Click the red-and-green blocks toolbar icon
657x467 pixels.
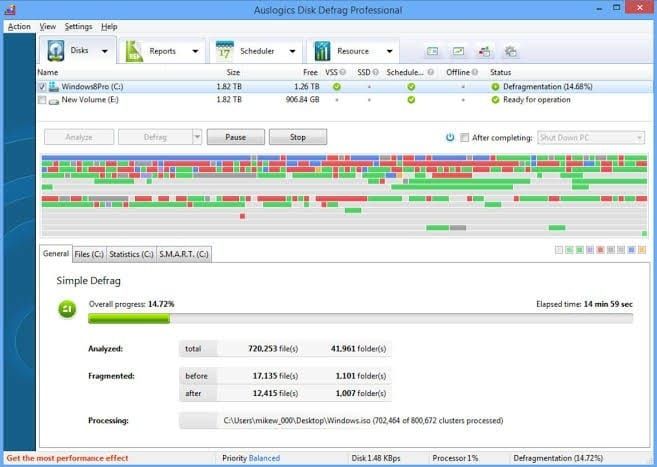pyautogui.click(x=484, y=52)
